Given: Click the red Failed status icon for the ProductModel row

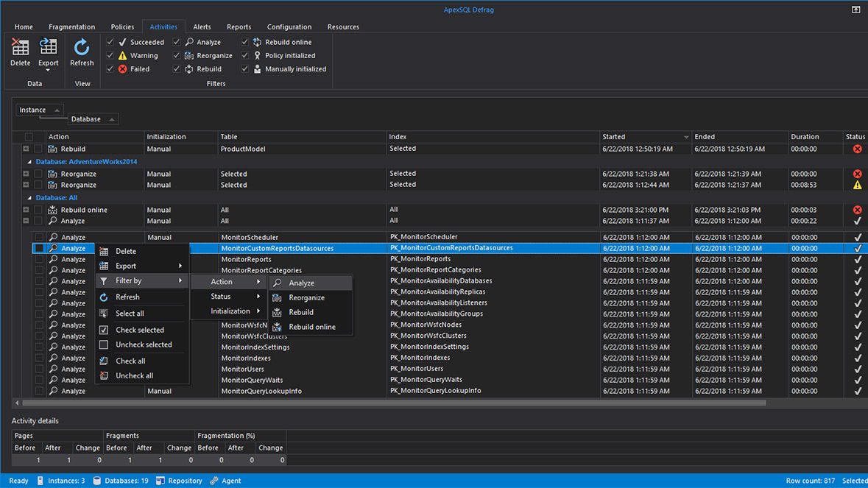Looking at the screenshot, I should click(857, 149).
